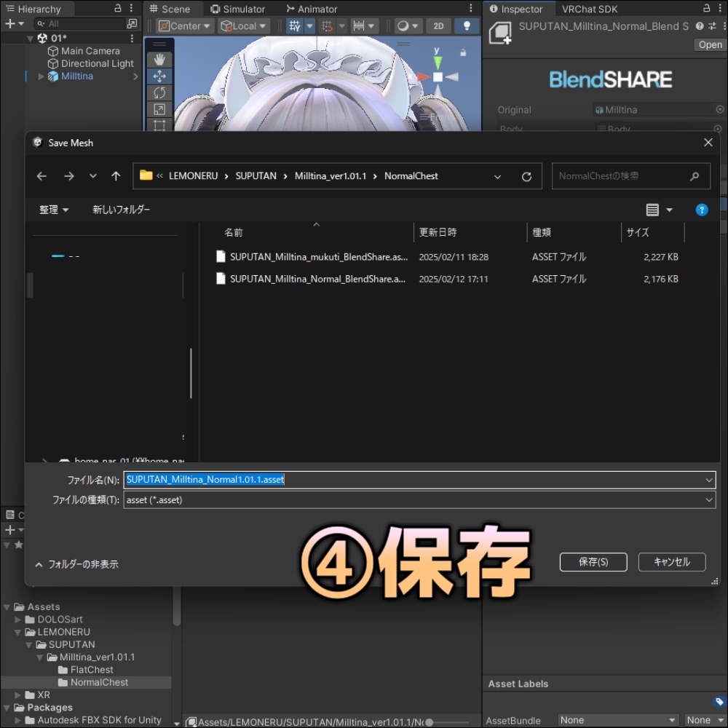The height and width of the screenshot is (728, 728).
Task: Go up one folder level in dialog
Action: pyautogui.click(x=116, y=176)
